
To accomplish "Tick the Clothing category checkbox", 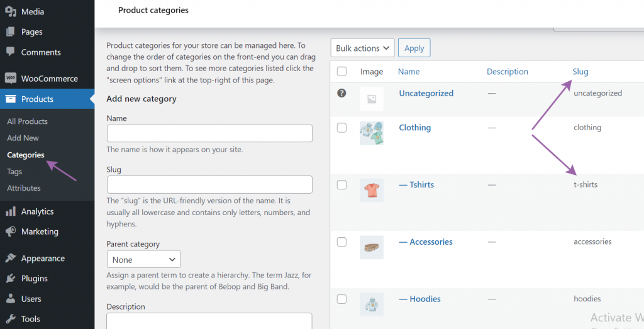I will (341, 128).
